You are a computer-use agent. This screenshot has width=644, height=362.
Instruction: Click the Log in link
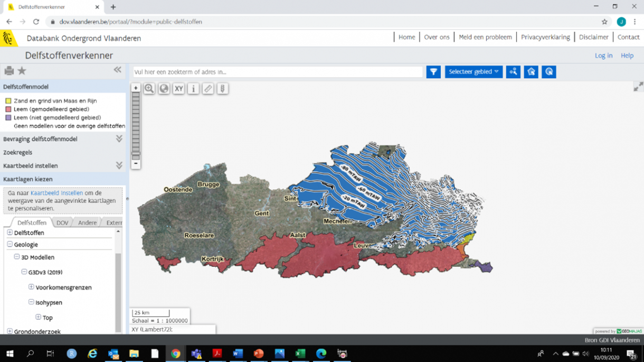pos(603,55)
